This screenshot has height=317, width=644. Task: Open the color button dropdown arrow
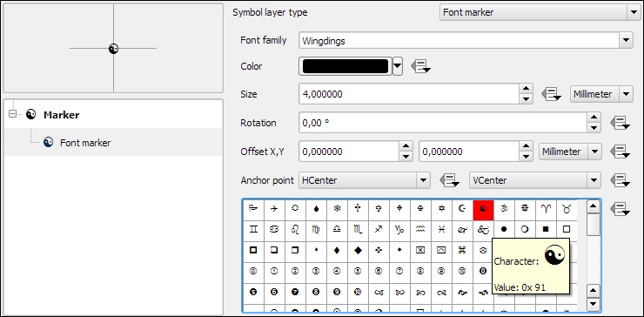click(x=398, y=66)
